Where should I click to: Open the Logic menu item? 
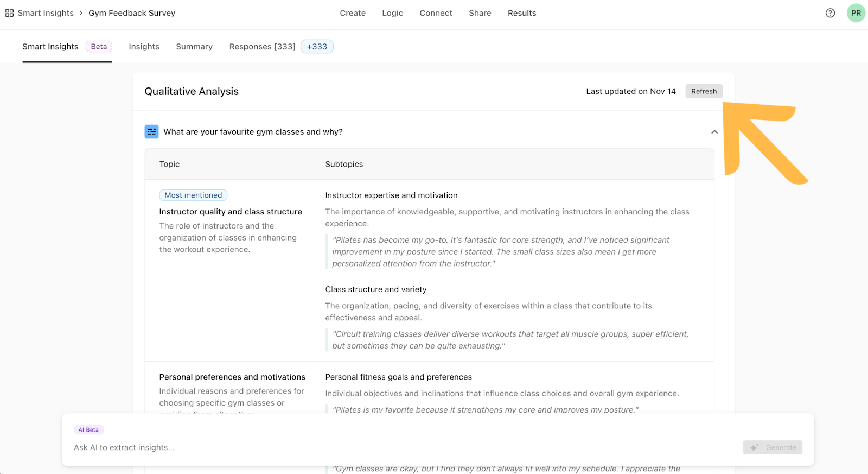tap(392, 13)
